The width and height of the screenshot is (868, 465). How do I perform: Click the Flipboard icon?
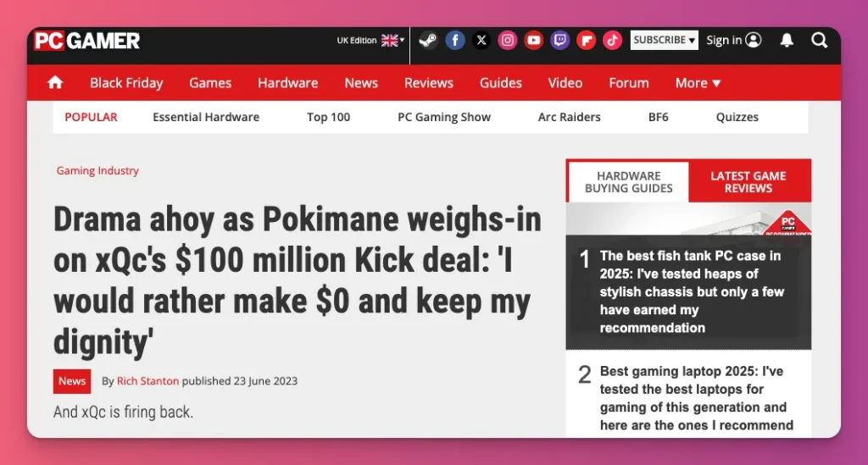(586, 40)
